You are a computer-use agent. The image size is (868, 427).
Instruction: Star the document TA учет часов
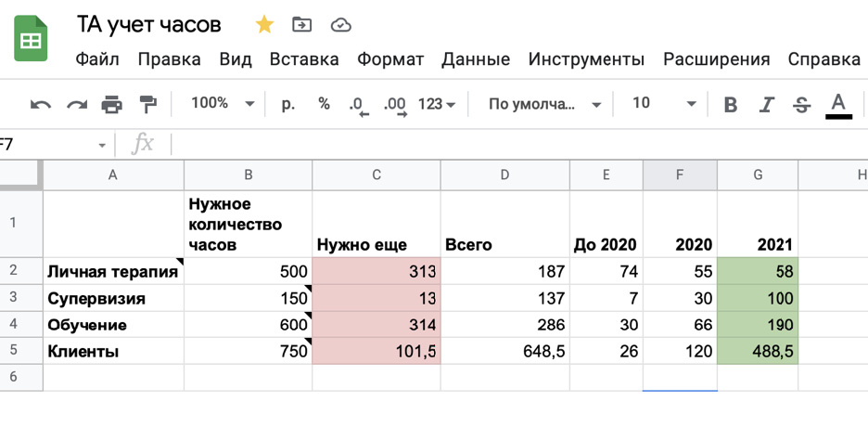[x=264, y=25]
